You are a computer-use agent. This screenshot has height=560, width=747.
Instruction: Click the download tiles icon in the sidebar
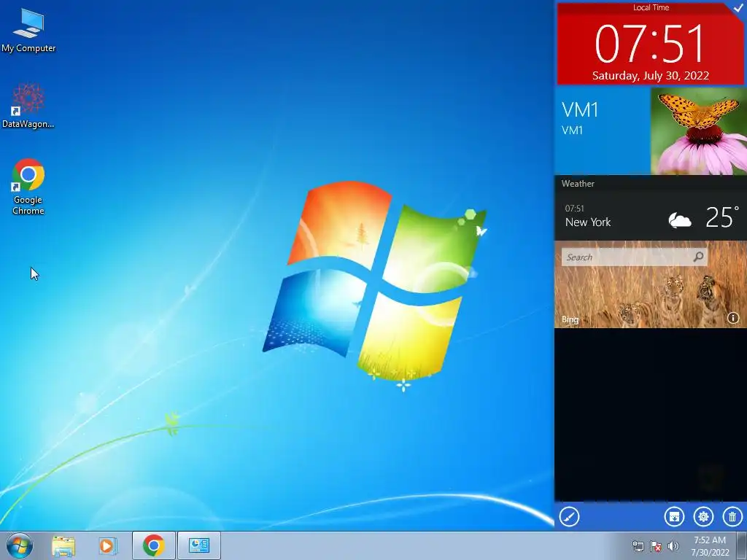click(674, 517)
